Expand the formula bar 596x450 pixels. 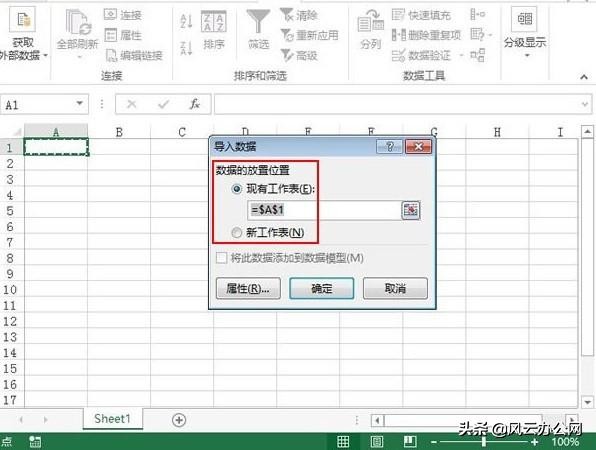coord(585,104)
